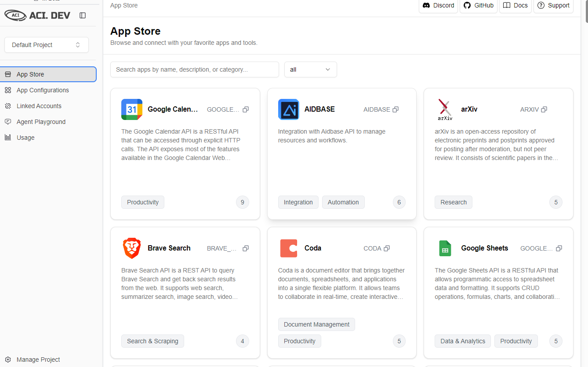Click the AIDBASE app logo
Screen dimensions: 588x367
[289, 109]
